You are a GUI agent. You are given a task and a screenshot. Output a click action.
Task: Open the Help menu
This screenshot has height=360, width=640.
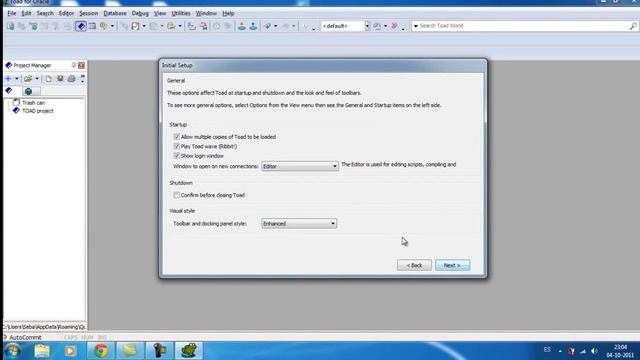[x=228, y=13]
